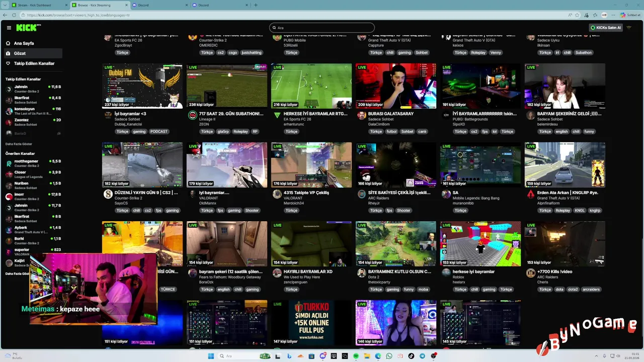Open Nuriben channel in sidebar
The width and height of the screenshot is (644, 362).
point(33,186)
